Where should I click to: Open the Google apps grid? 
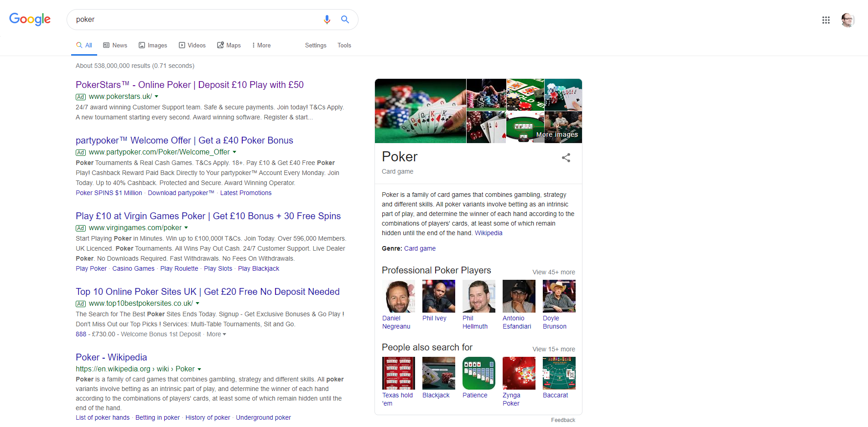826,20
